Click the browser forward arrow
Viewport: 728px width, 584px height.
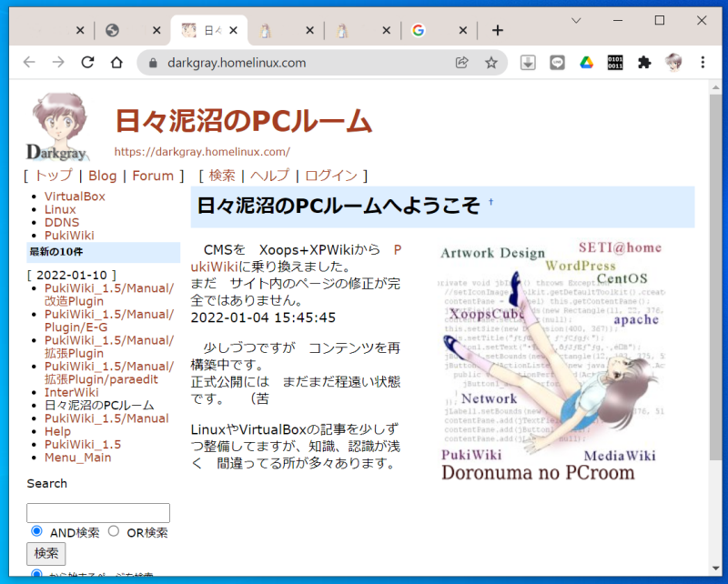click(58, 62)
